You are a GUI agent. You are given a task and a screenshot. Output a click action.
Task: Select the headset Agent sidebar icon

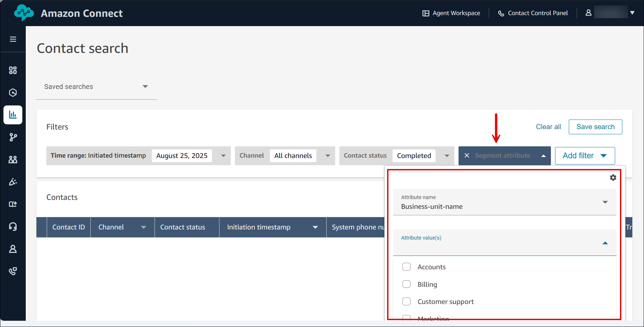(13, 226)
